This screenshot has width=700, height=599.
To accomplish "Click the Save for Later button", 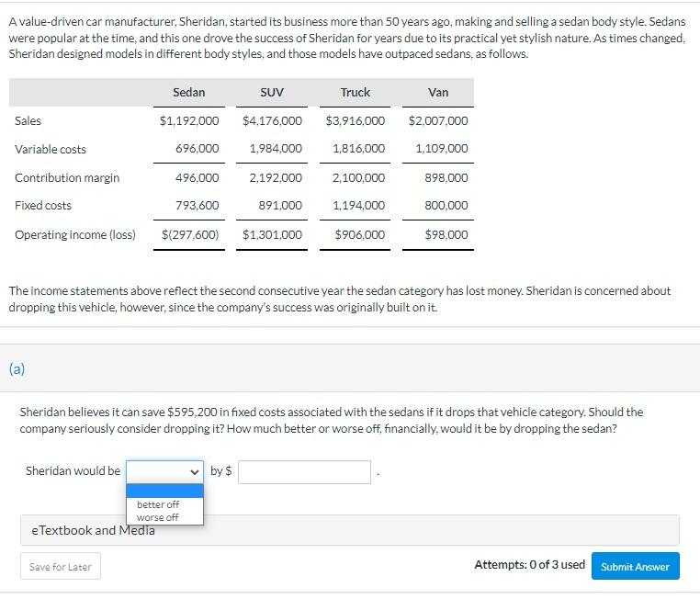I will click(x=61, y=567).
